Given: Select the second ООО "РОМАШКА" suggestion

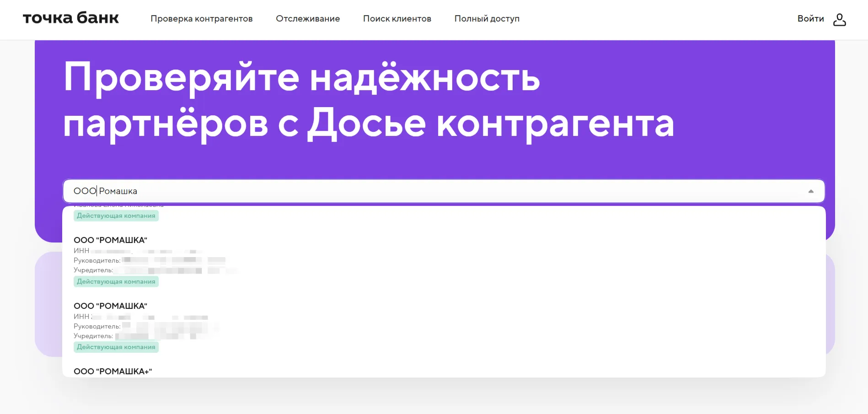Looking at the screenshot, I should click(x=111, y=306).
